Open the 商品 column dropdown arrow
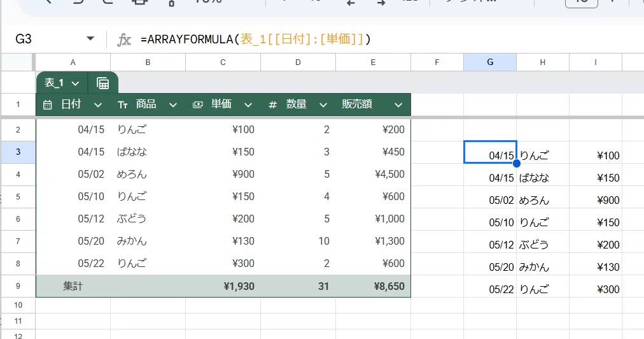The height and width of the screenshot is (339, 644). 173,105
